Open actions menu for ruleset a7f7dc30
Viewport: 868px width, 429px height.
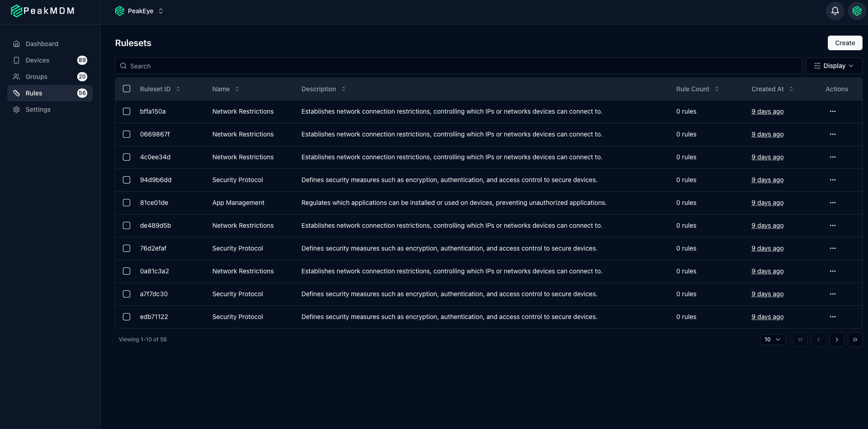coord(833,294)
